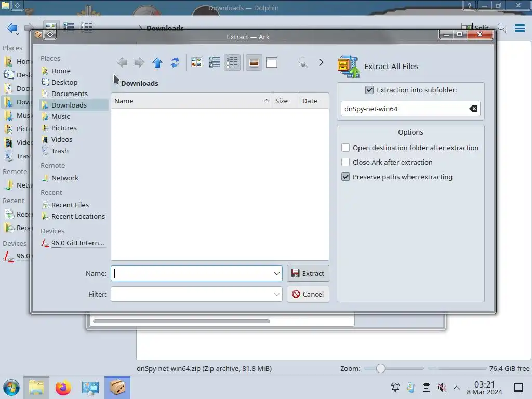
Task: Select Documents in Extract dialog Places
Action: coord(73,94)
